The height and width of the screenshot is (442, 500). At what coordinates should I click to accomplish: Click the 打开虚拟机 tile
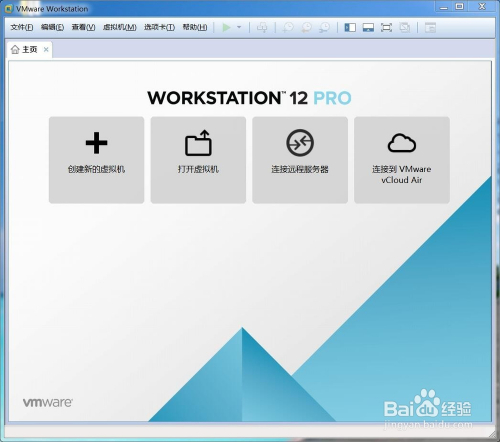click(x=198, y=160)
